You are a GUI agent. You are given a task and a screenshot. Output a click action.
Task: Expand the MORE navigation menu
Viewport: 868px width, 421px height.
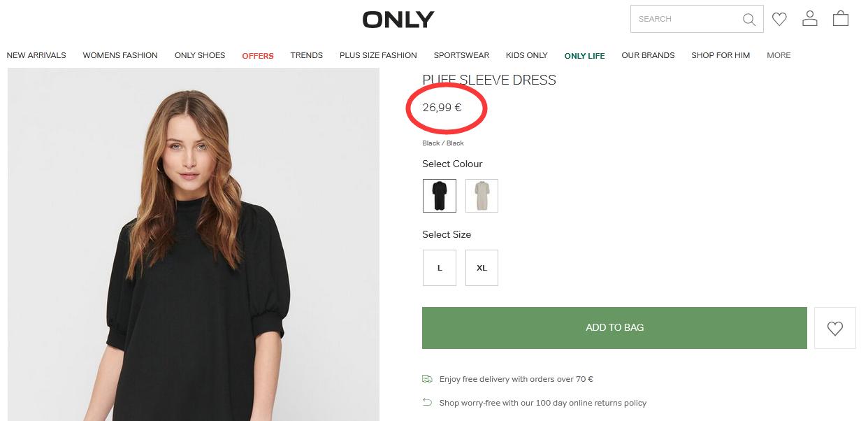coord(779,55)
